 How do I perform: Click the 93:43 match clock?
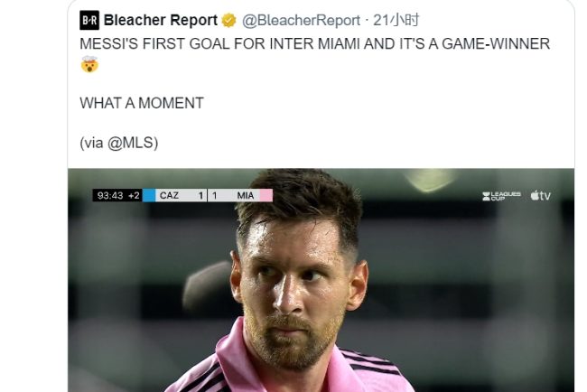tap(110, 195)
